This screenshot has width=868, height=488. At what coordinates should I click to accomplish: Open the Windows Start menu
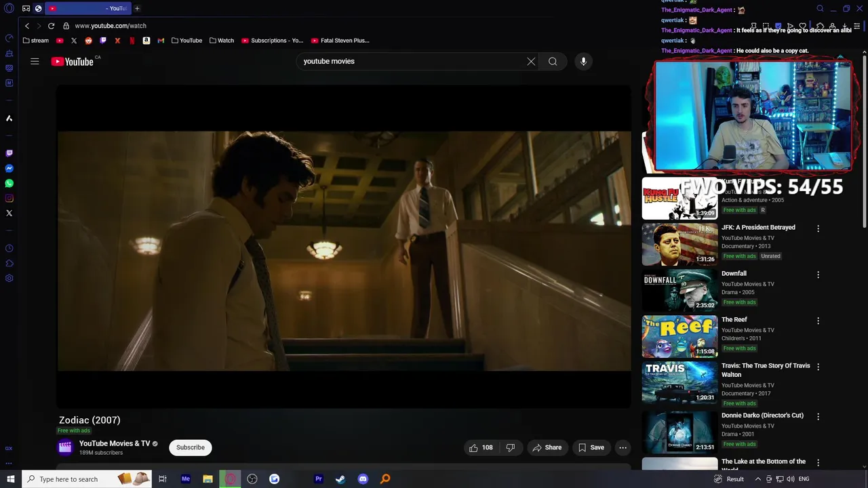click(x=10, y=479)
